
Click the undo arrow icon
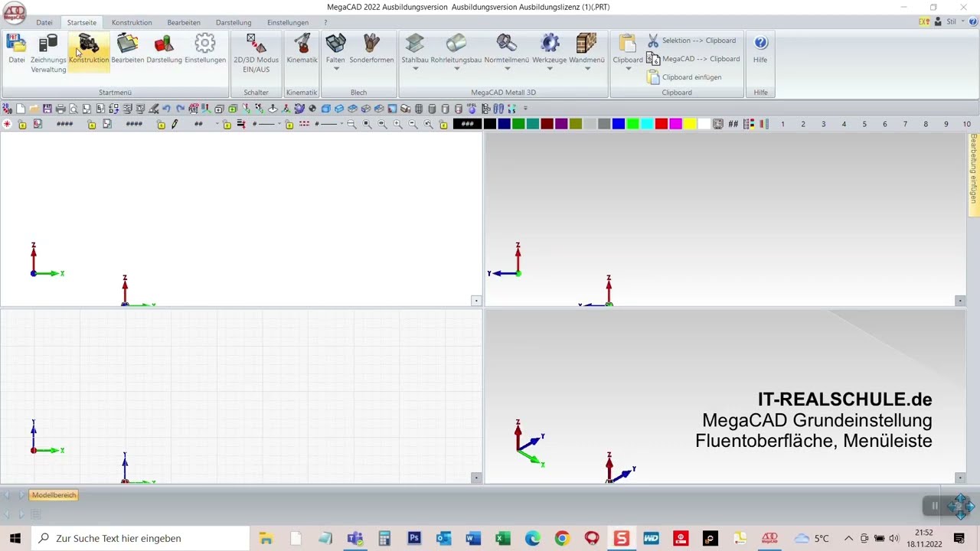tap(166, 109)
